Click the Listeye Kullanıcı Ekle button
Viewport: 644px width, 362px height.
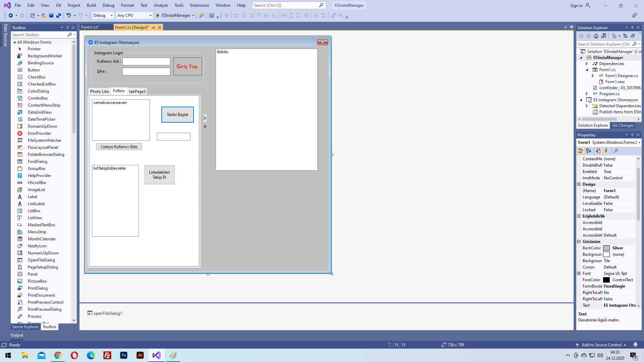coord(119,147)
